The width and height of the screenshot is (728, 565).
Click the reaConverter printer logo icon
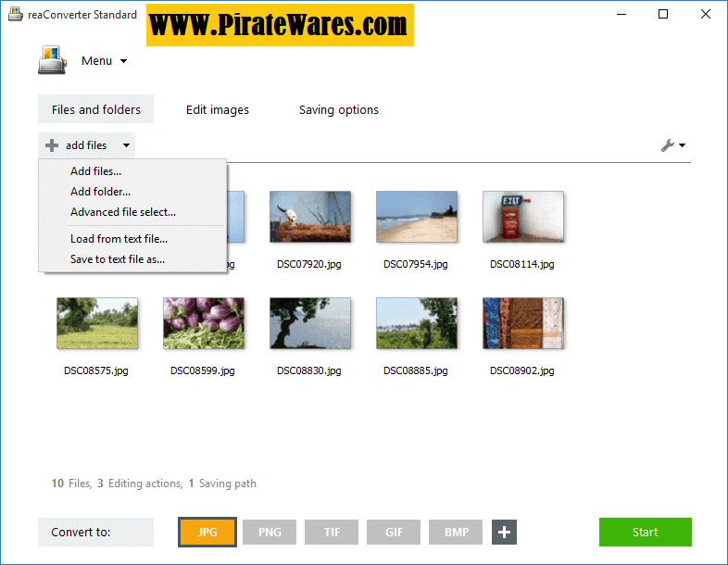tap(52, 60)
